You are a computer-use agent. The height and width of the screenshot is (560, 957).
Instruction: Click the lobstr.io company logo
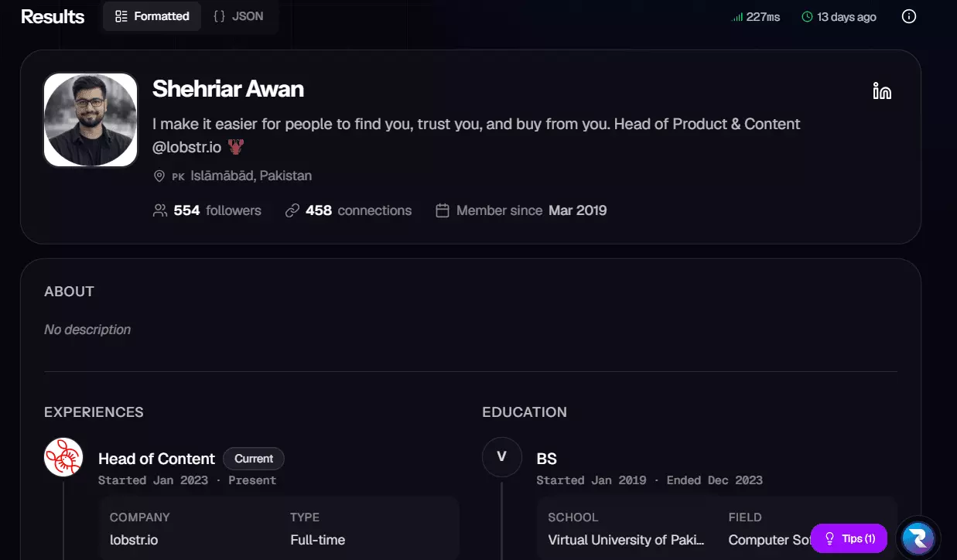click(63, 457)
